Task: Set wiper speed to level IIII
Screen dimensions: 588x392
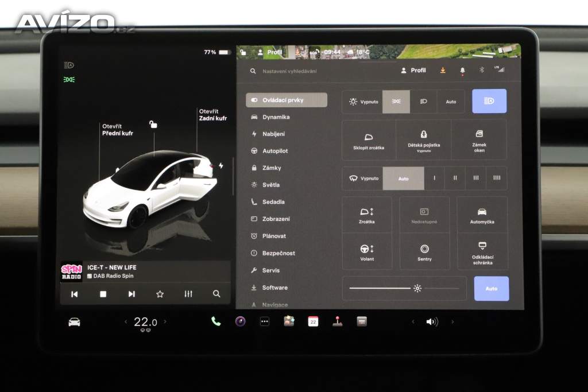Action: click(497, 178)
